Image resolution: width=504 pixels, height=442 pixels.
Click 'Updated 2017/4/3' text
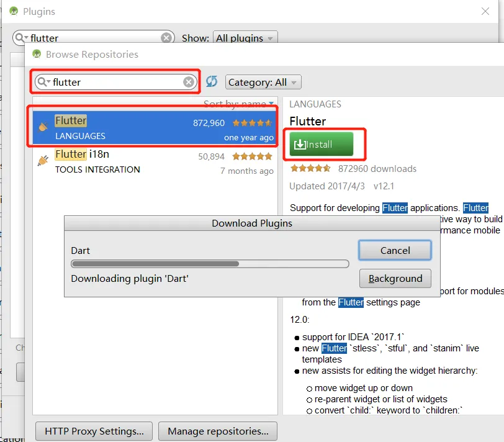(327, 186)
